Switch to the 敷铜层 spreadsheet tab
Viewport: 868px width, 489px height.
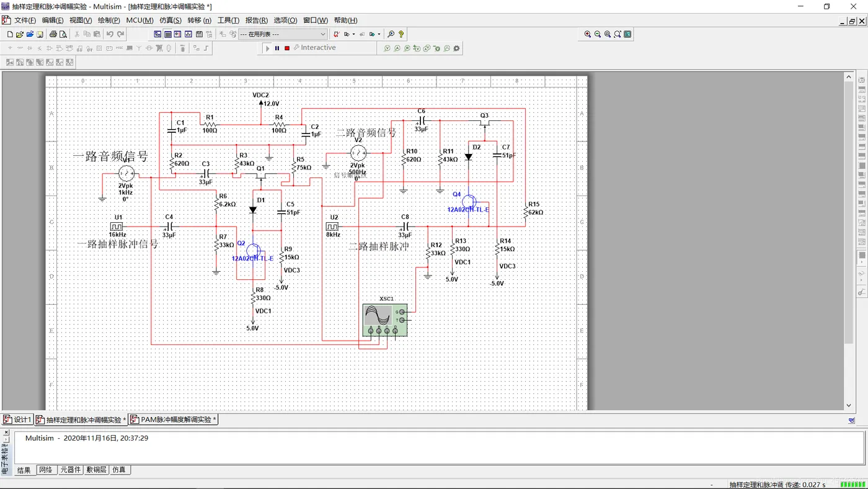click(x=97, y=470)
